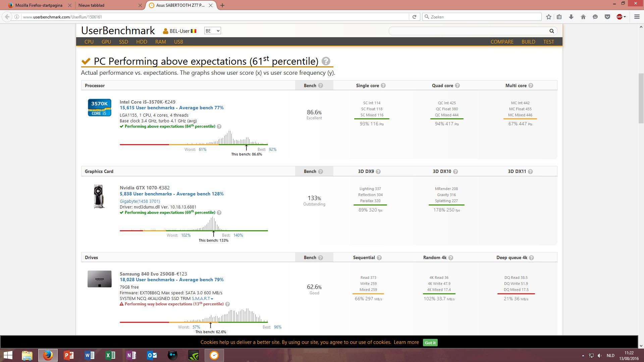This screenshot has height=362, width=644.
Task: Click the help icon next to 3D DX9
Action: (378, 171)
